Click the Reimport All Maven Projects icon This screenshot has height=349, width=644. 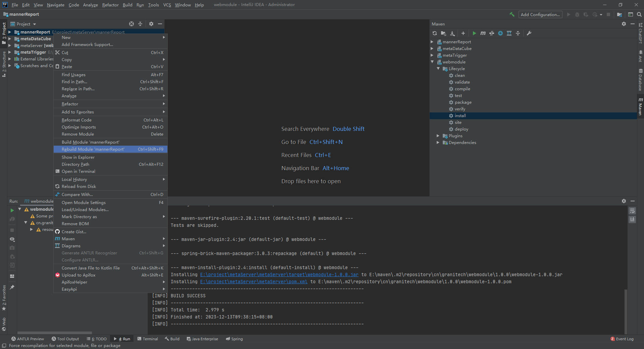point(435,33)
